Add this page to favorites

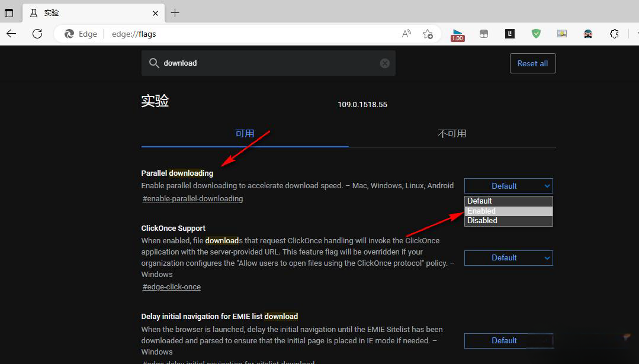428,34
